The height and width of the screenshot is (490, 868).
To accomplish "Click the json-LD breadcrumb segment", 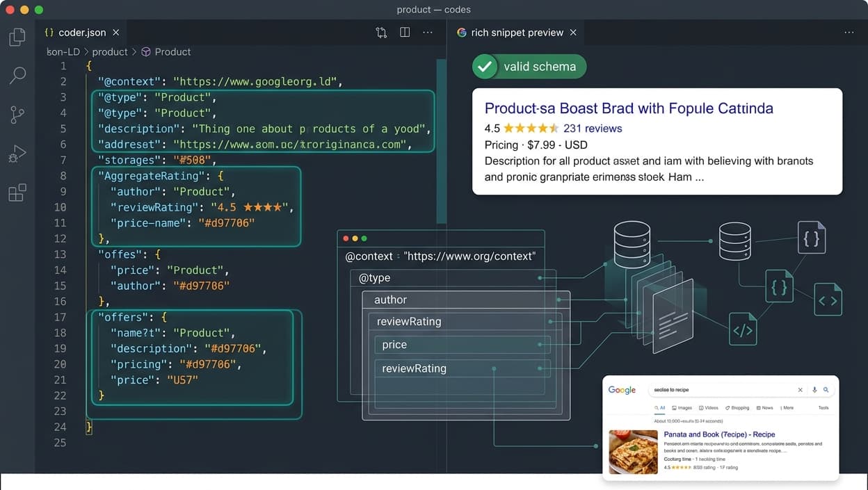I will tap(63, 52).
